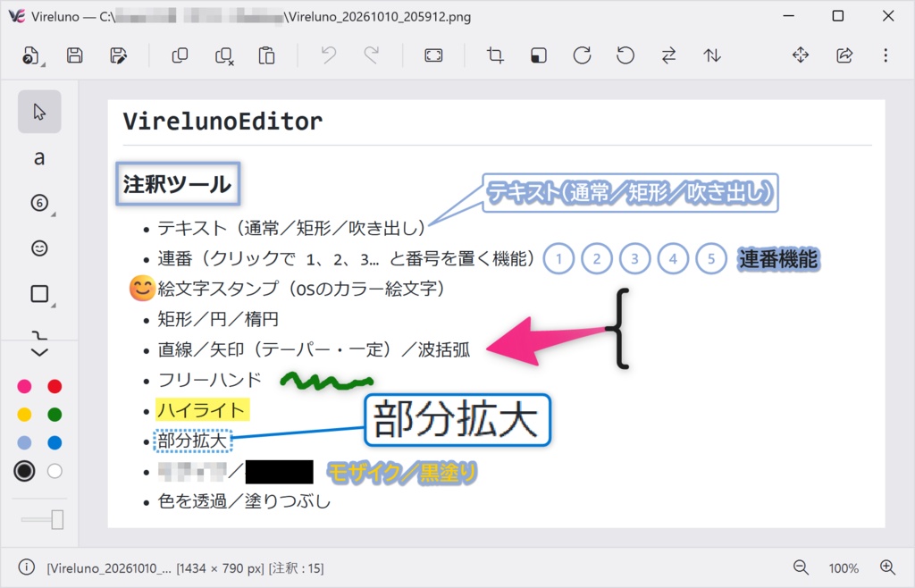Save the image with the floppy icon
Screen dimensions: 915x588
click(75, 55)
